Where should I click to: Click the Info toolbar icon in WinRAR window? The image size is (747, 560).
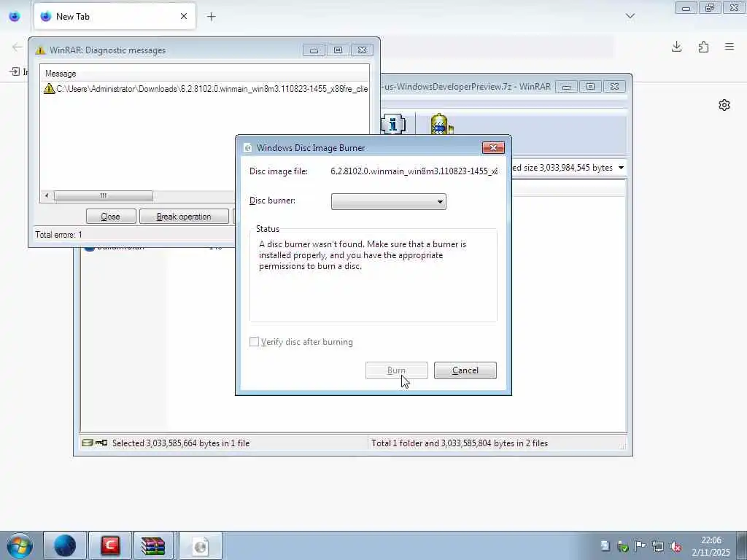(393, 124)
